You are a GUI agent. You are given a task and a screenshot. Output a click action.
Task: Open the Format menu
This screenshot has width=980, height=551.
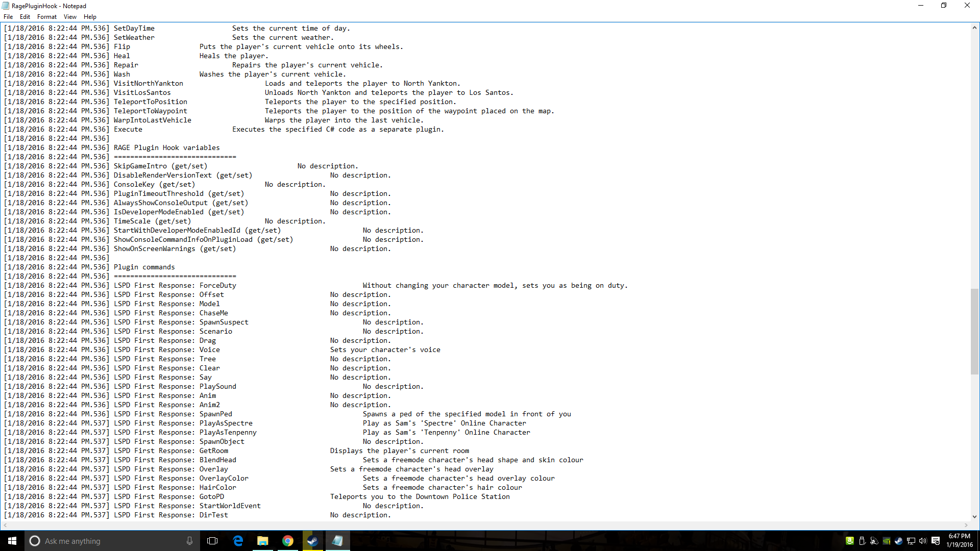click(x=46, y=17)
